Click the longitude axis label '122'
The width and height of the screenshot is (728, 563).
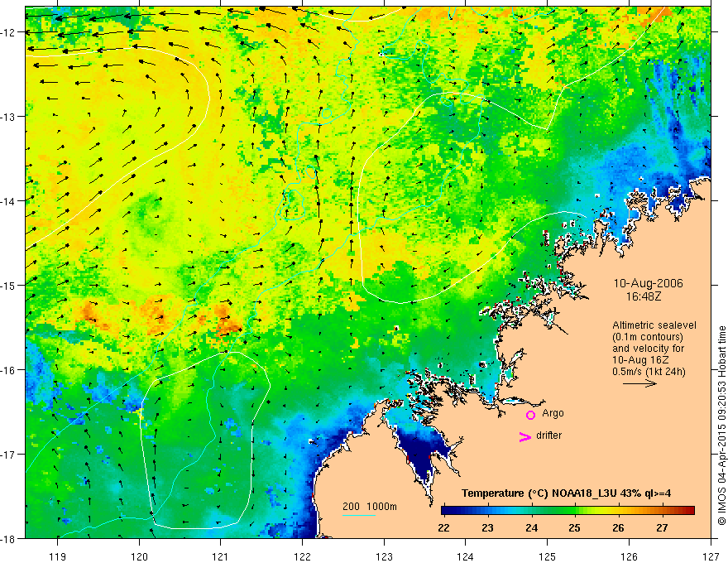302,556
